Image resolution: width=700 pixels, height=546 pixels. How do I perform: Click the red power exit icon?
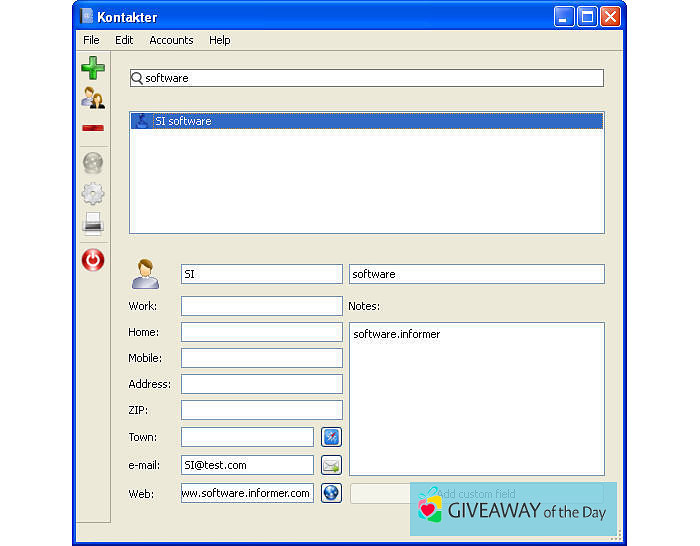[x=93, y=260]
